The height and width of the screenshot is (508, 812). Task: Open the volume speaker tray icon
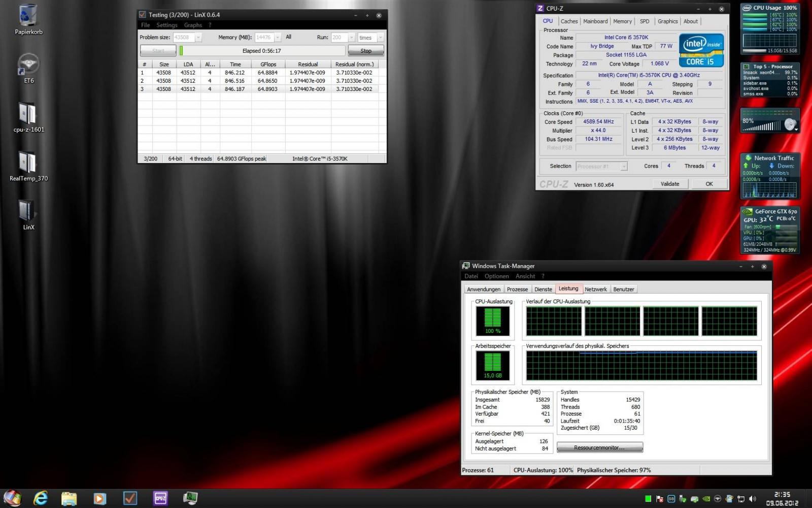pyautogui.click(x=753, y=499)
